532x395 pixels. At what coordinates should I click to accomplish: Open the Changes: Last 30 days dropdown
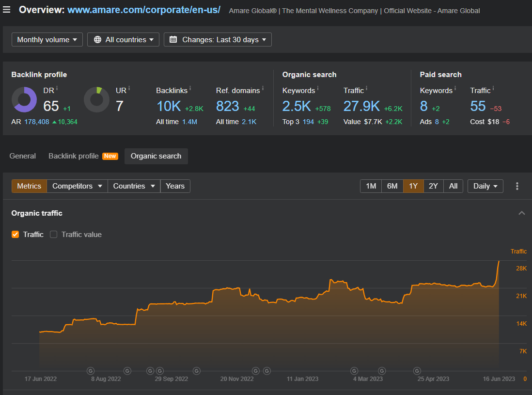click(x=218, y=40)
